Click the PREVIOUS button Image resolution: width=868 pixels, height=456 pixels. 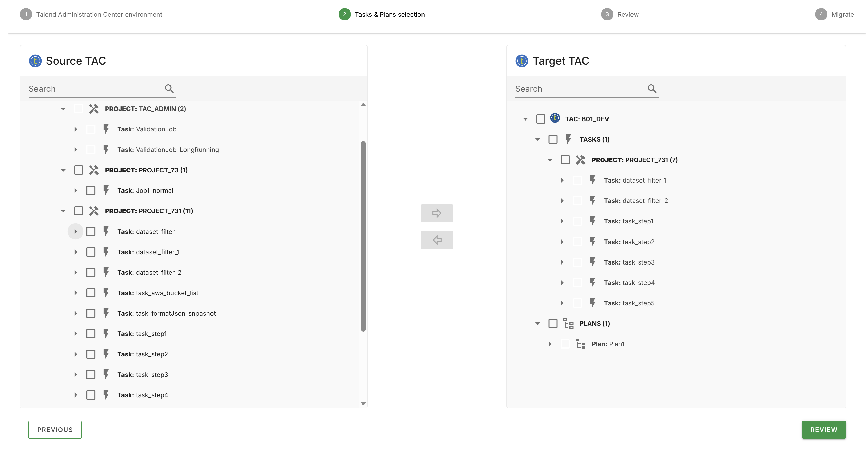coord(55,430)
